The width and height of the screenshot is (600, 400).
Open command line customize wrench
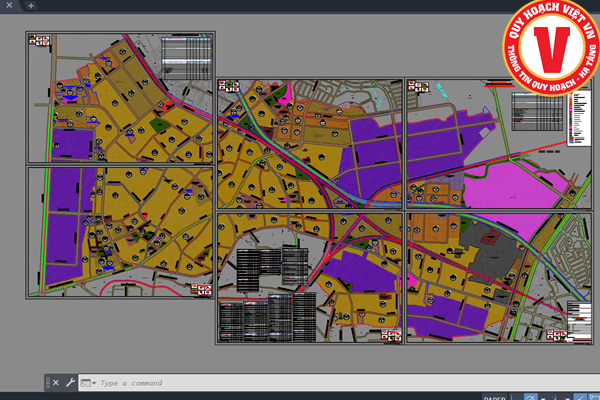click(70, 382)
